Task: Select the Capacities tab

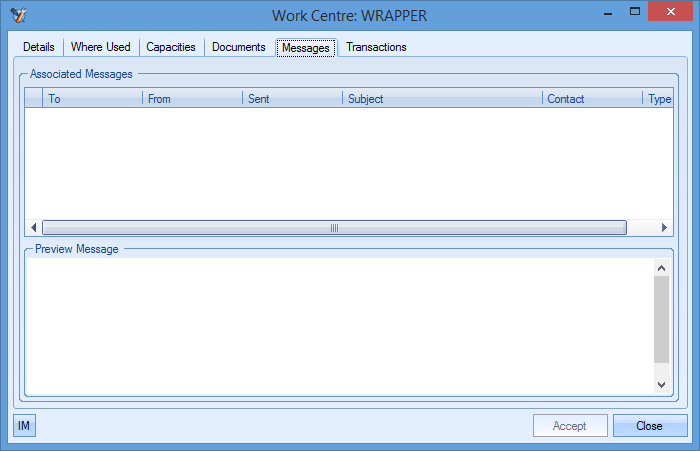Action: [x=171, y=47]
